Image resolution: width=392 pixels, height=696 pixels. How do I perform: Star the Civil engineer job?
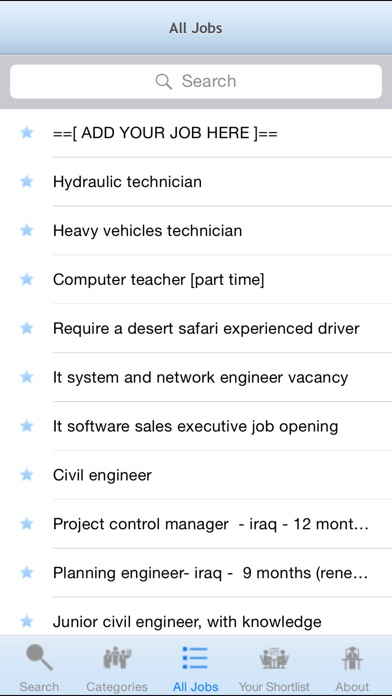coord(27,475)
